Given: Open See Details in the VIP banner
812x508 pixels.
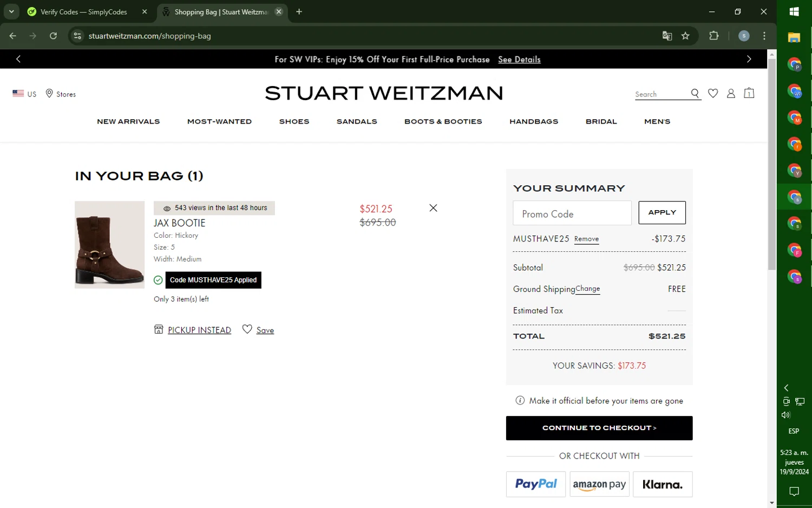Looking at the screenshot, I should pyautogui.click(x=519, y=60).
